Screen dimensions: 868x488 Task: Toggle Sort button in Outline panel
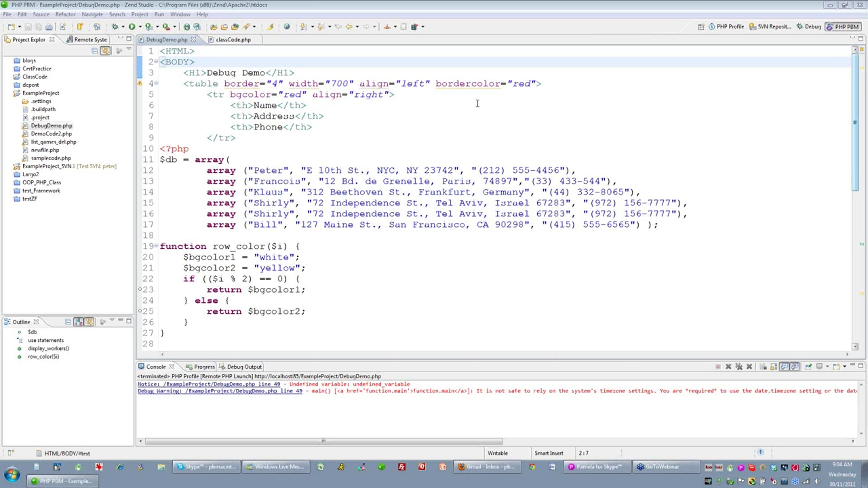pyautogui.click(x=78, y=322)
